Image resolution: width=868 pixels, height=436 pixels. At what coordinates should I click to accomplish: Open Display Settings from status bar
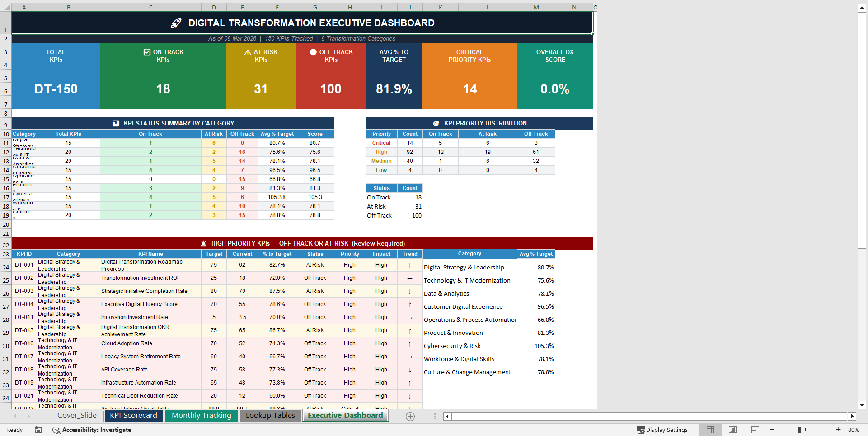[663, 430]
